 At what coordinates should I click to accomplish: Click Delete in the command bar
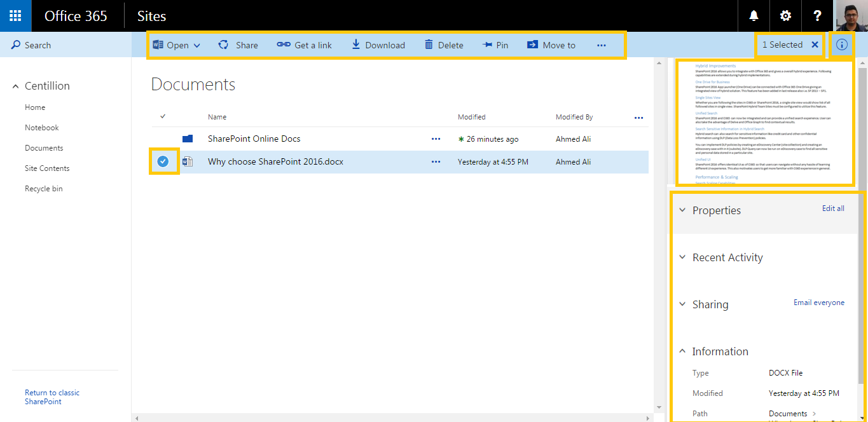pos(444,45)
